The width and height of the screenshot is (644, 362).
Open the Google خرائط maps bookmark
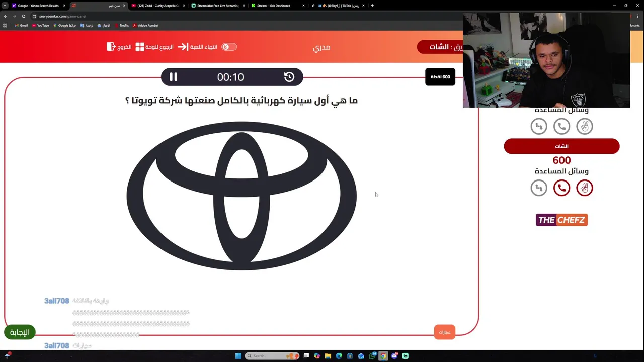coord(65,25)
